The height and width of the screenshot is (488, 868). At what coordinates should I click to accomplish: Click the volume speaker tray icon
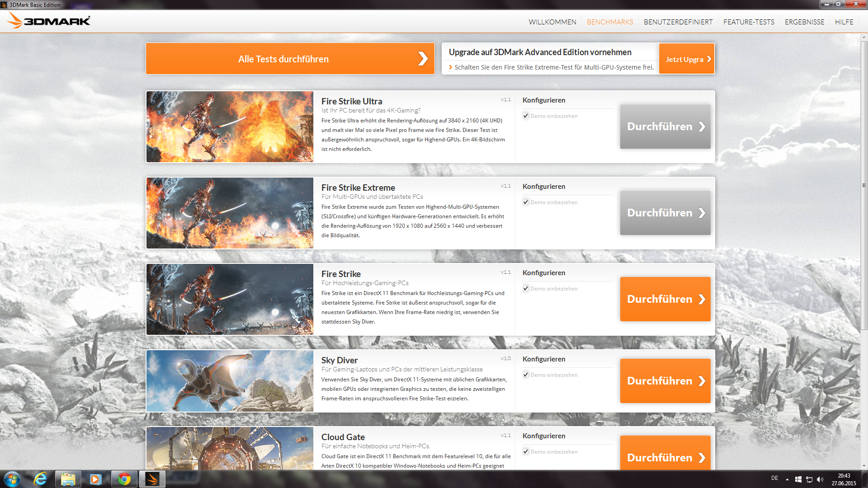click(x=820, y=479)
